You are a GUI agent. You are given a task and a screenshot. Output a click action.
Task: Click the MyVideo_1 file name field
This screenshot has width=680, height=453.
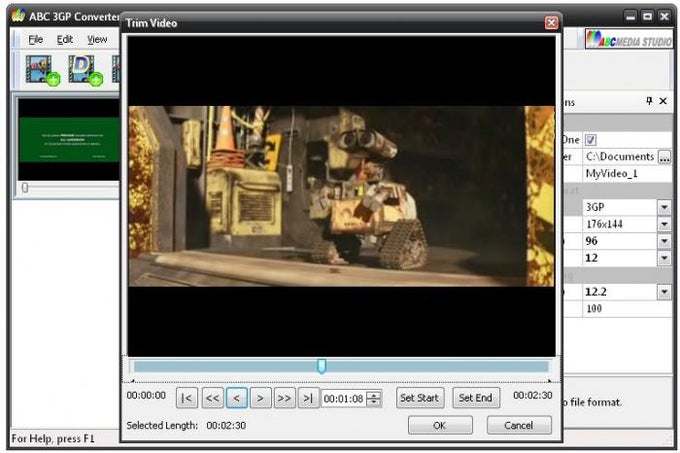point(627,173)
